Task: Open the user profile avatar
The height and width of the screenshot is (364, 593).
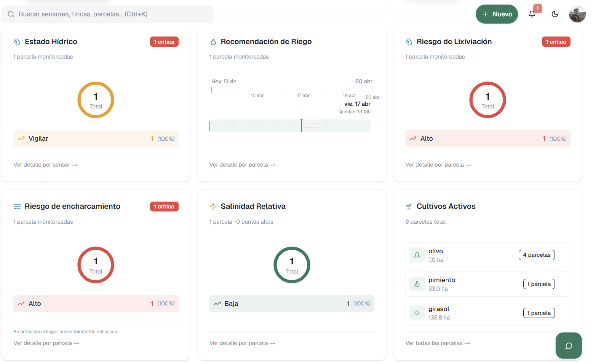Action: (577, 14)
